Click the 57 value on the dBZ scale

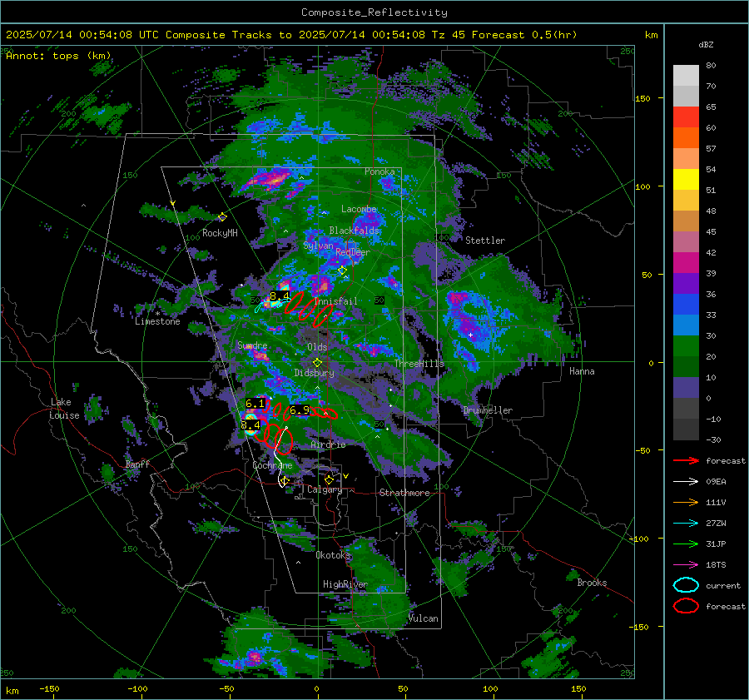point(712,149)
